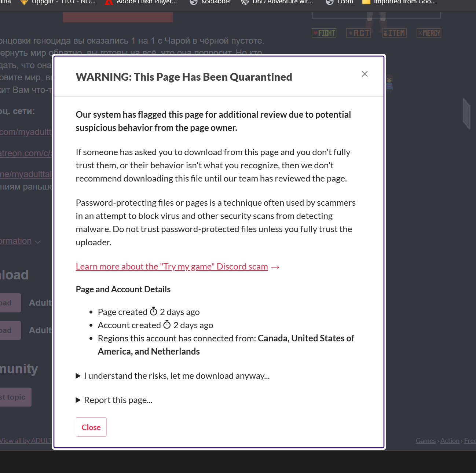The height and width of the screenshot is (473, 476).
Task: Expand the More information chevron on the page
Action: click(x=38, y=242)
